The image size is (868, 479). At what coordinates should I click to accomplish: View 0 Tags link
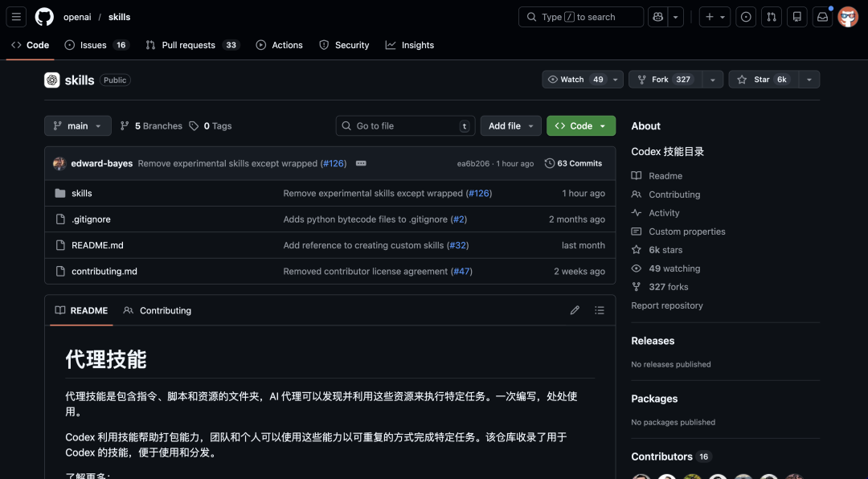211,126
